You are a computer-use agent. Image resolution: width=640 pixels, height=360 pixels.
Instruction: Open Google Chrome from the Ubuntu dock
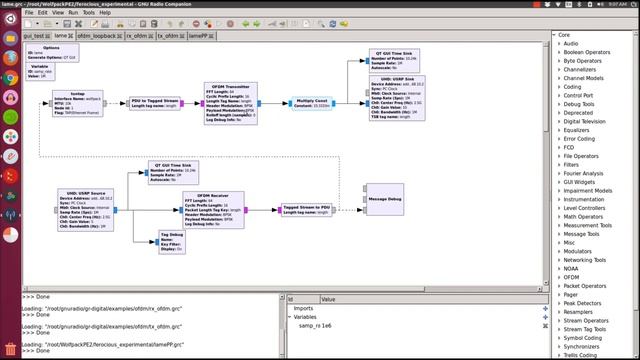tap(11, 78)
